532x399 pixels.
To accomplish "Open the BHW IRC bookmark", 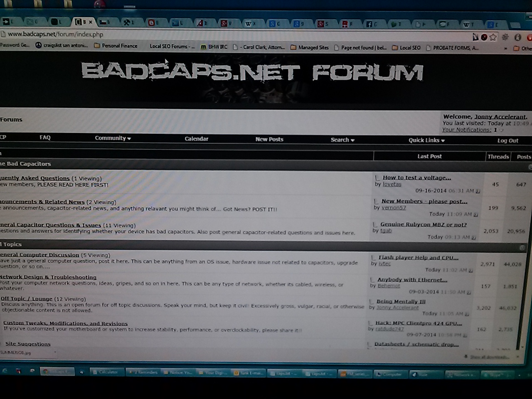I will pos(214,47).
